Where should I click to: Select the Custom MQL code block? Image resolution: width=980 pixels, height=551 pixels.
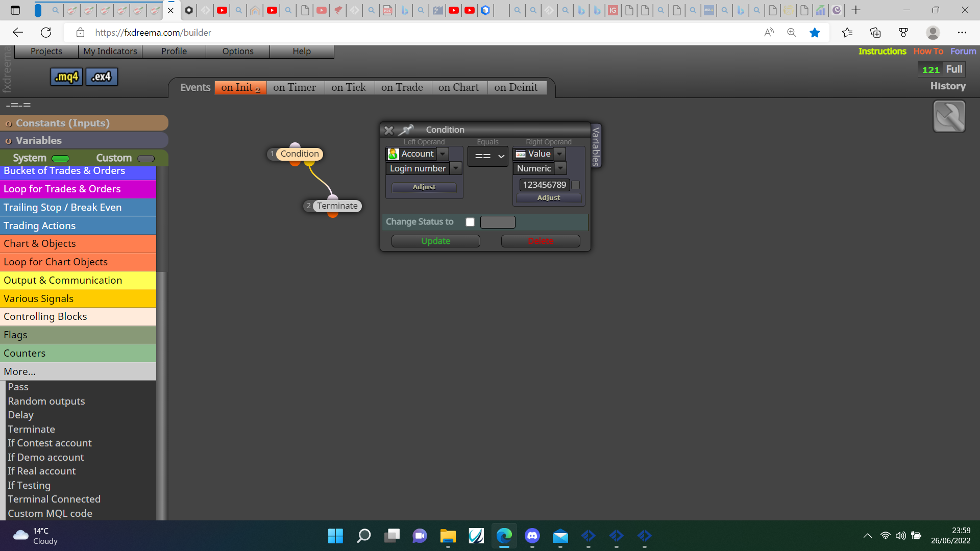50,513
